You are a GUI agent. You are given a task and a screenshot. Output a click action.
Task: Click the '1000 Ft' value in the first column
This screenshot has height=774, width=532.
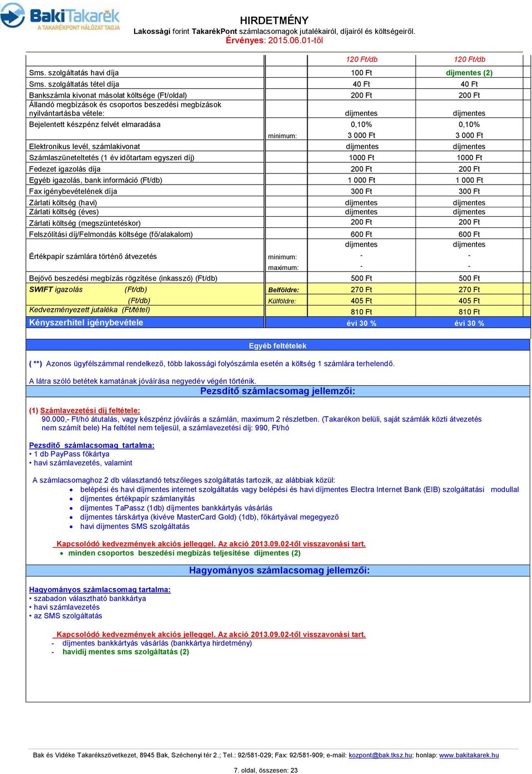pyautogui.click(x=361, y=158)
